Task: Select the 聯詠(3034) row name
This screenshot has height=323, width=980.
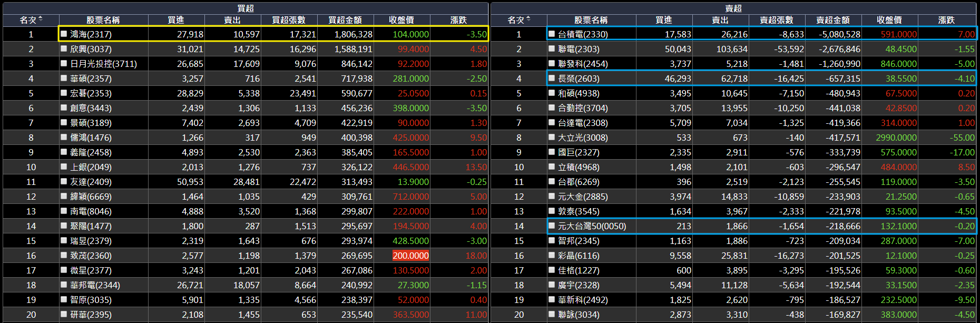Action: pyautogui.click(x=579, y=315)
